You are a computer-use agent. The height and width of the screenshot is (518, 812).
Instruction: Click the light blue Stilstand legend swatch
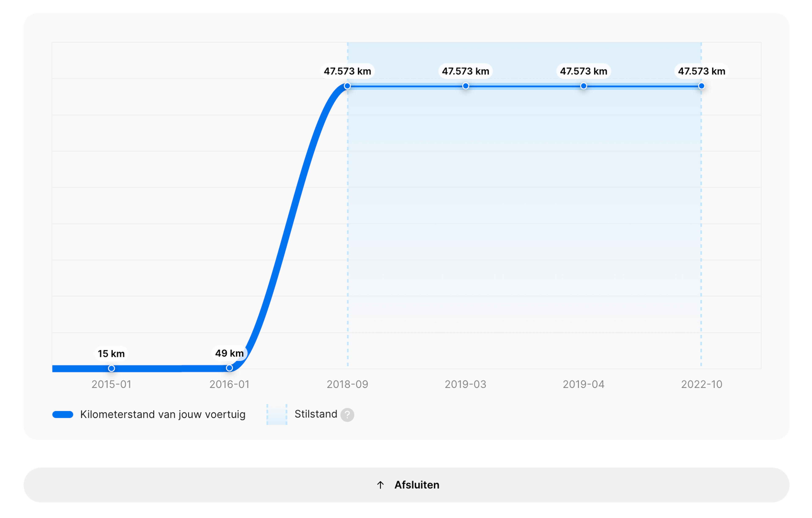[277, 415]
